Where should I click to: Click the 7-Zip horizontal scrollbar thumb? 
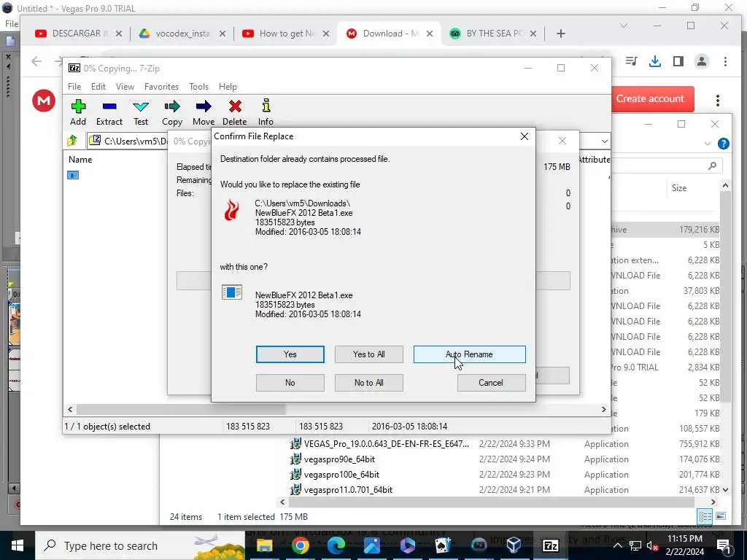click(181, 410)
